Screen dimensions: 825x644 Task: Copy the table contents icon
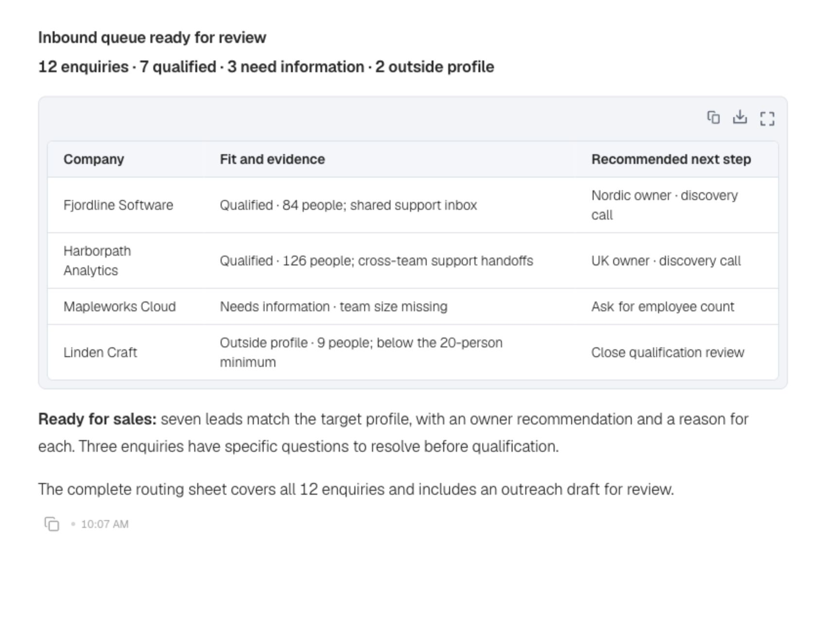pos(713,118)
